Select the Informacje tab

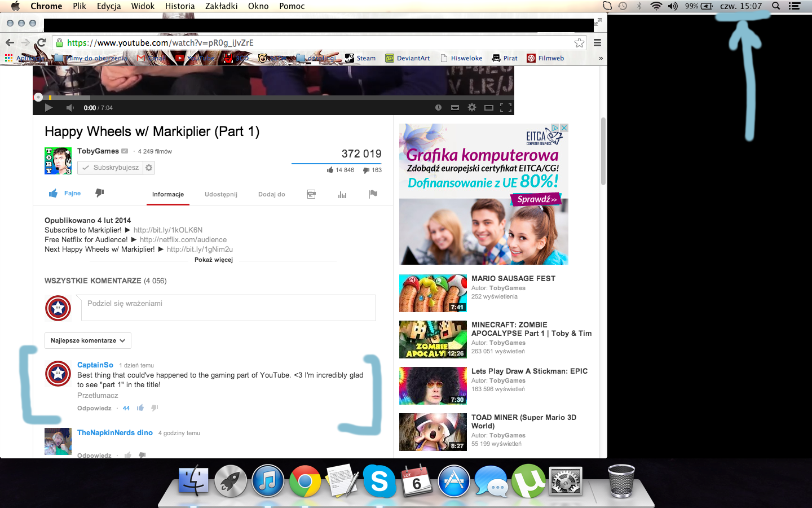click(x=168, y=194)
